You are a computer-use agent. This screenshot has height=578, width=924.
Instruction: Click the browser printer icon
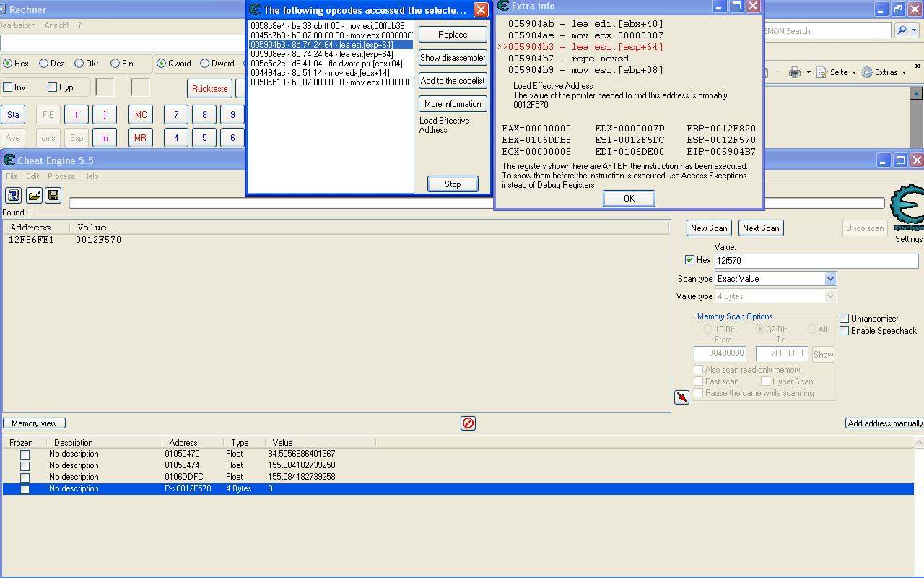click(795, 72)
